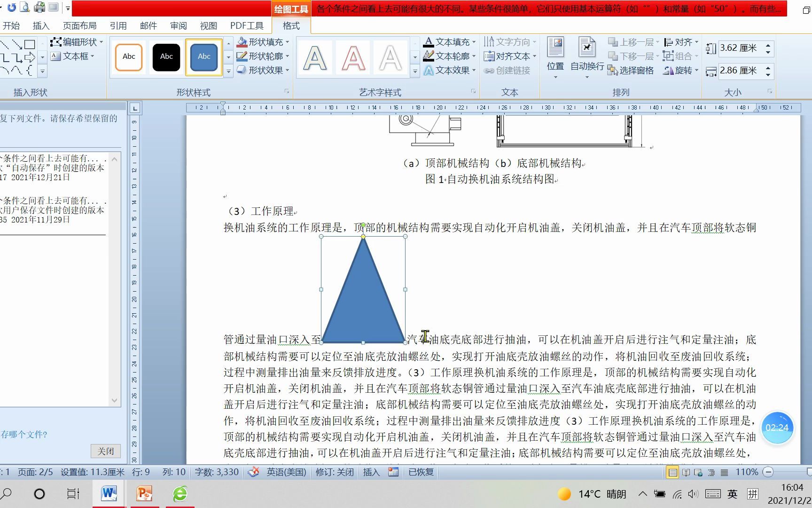Open the PDF Tools (PDF工具) tab
The width and height of the screenshot is (812, 508).
coord(247,25)
